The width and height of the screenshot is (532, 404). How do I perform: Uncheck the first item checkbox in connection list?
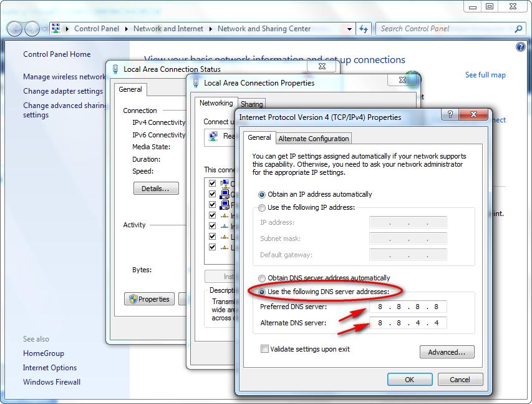pyautogui.click(x=213, y=184)
